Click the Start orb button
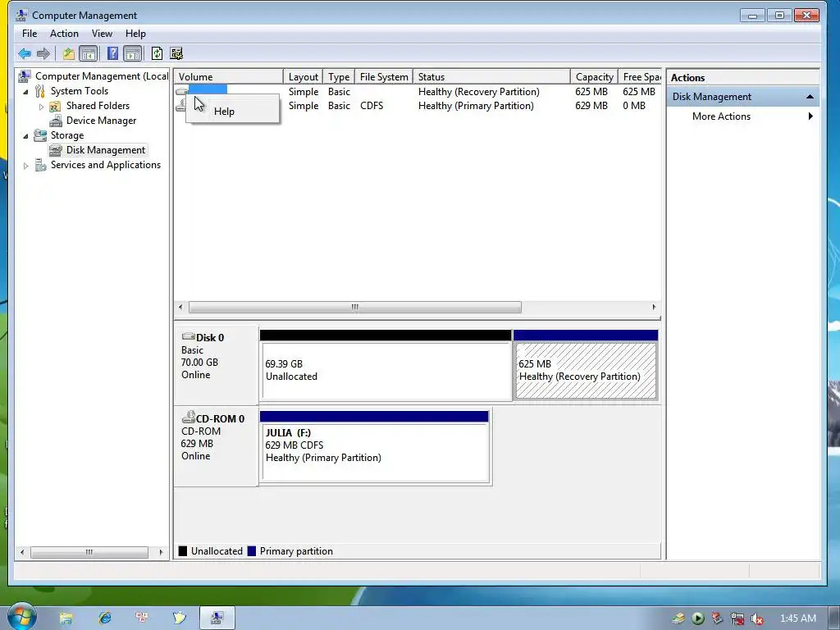 (x=22, y=617)
